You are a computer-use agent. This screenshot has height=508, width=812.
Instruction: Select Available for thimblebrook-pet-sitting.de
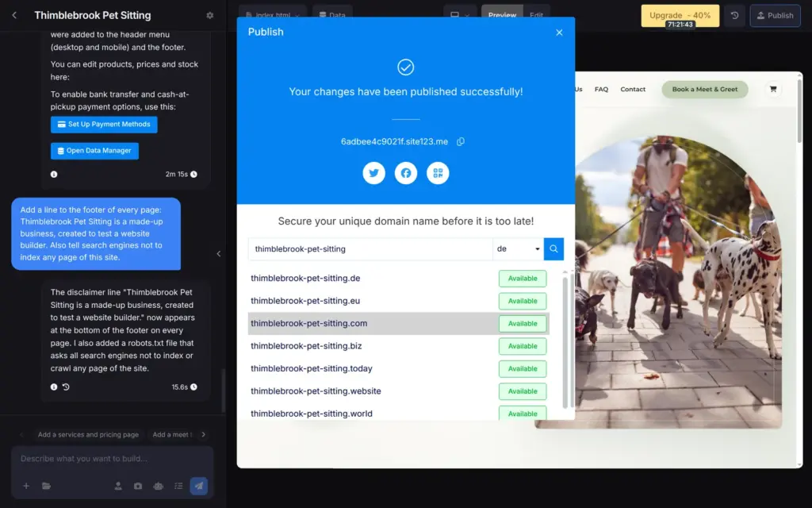click(523, 279)
